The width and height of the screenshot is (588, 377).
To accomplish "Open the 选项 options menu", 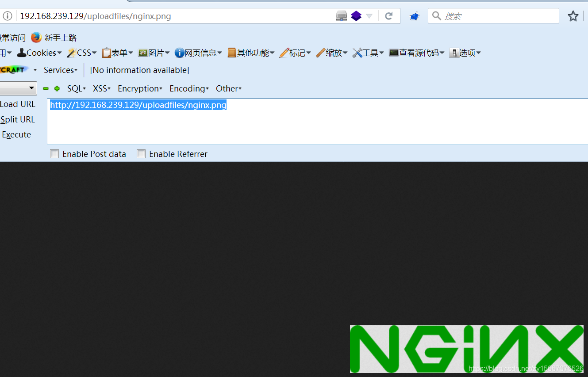I will click(465, 53).
